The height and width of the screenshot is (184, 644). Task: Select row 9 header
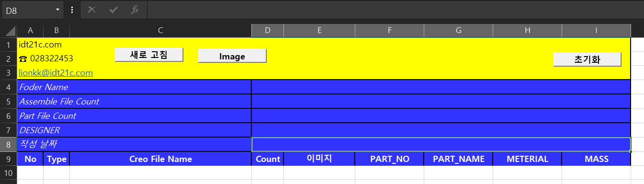9,159
